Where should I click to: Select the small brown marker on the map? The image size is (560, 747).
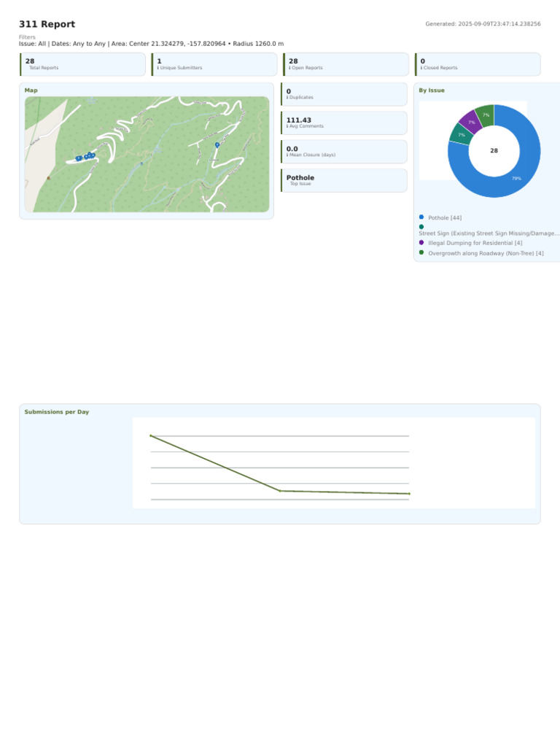click(x=49, y=178)
